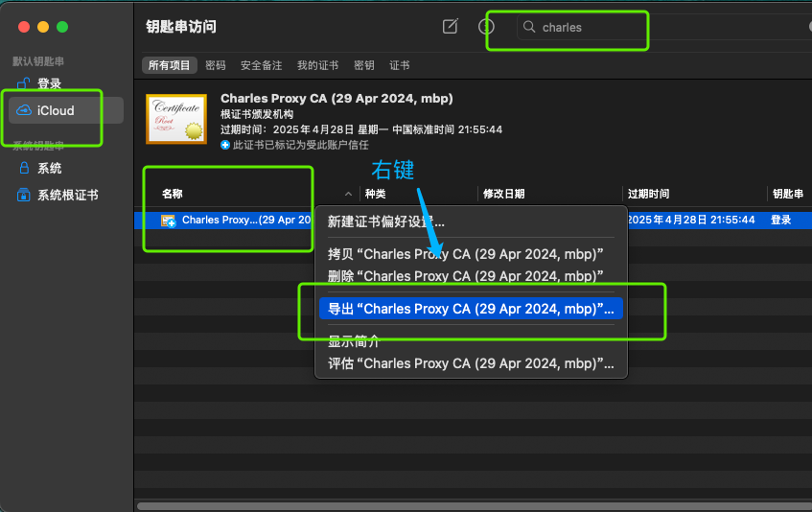Click the Charles Proxy CA title heading

pos(336,99)
